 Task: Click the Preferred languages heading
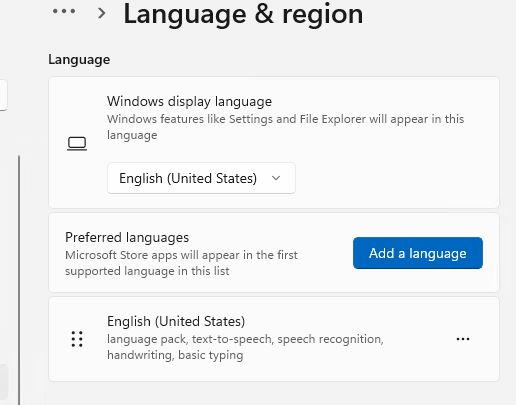[x=127, y=237]
